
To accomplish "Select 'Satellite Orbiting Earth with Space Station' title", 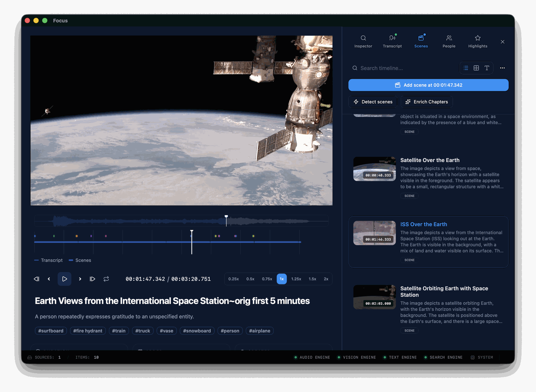I will point(444,291).
